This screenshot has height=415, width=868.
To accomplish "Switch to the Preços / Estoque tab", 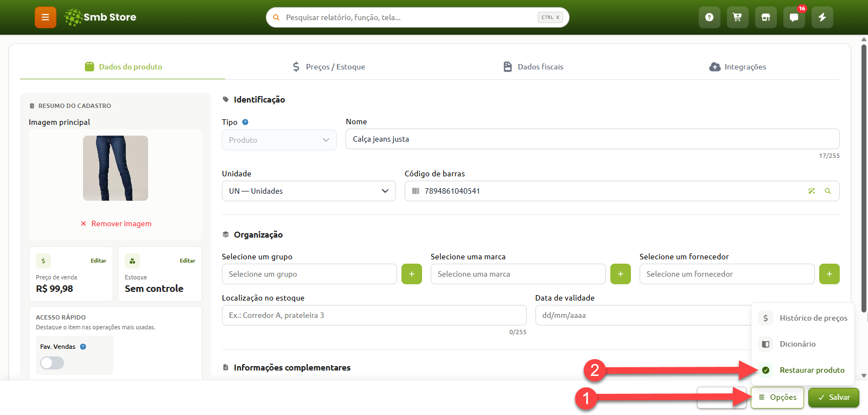I will (328, 67).
